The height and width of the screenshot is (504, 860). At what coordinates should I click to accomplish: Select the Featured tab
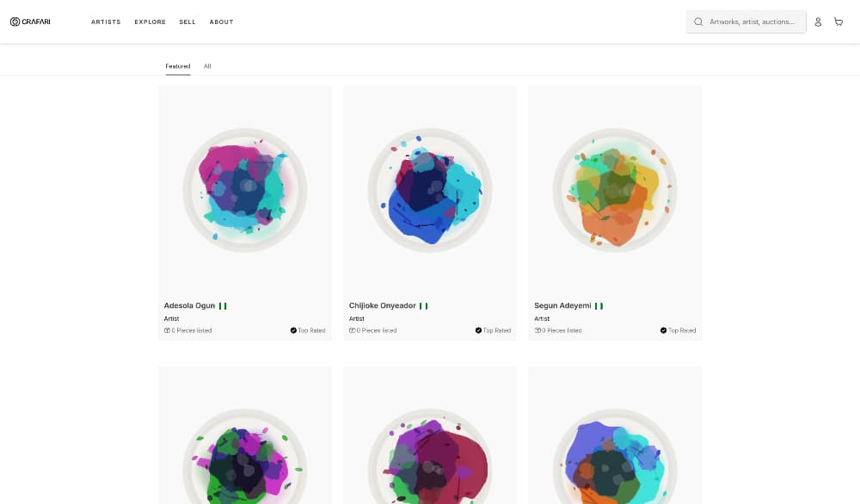point(178,66)
